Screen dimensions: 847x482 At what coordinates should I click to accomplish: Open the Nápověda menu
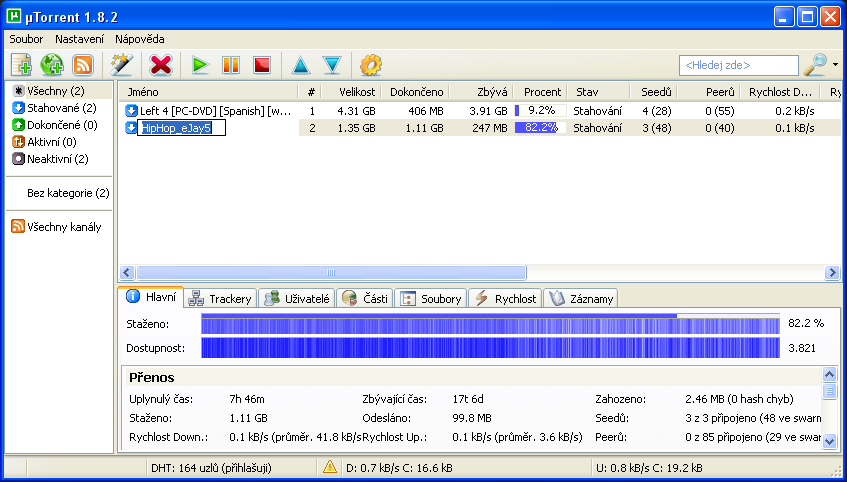pos(140,39)
